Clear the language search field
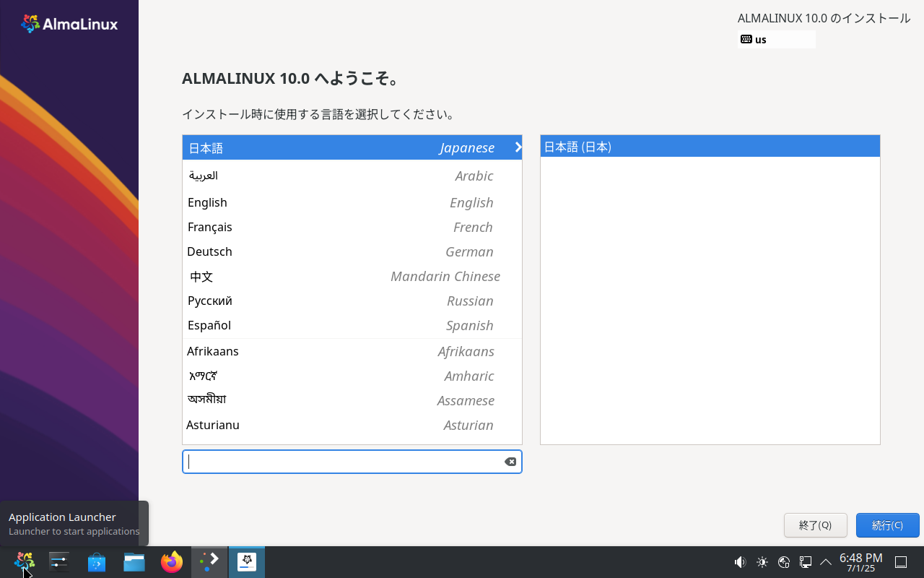924x578 pixels. pos(510,462)
